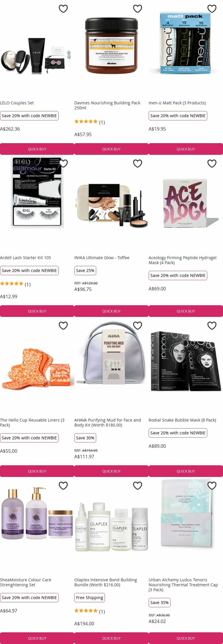The image size is (223, 644).
Task: Click Save 30% badge on AHAVA kit
Action: (85, 438)
